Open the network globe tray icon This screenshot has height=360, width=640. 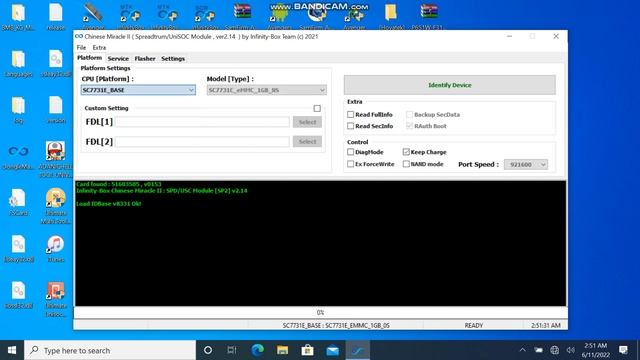pyautogui.click(x=554, y=350)
